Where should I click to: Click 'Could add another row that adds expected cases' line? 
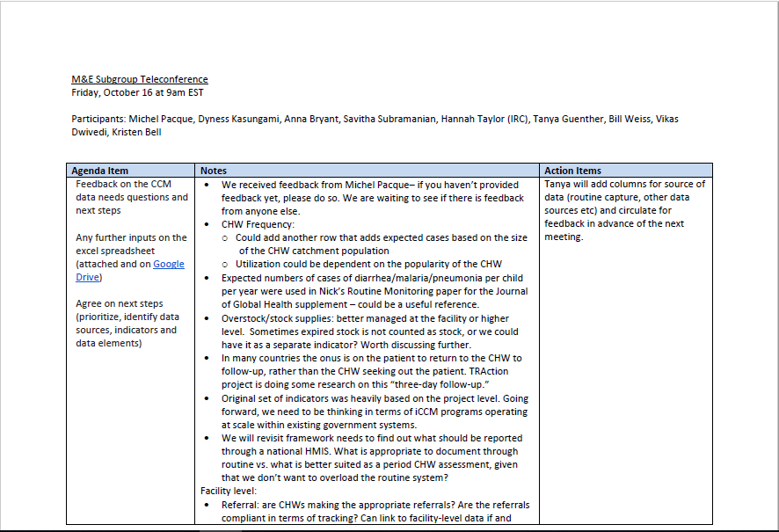click(381, 237)
